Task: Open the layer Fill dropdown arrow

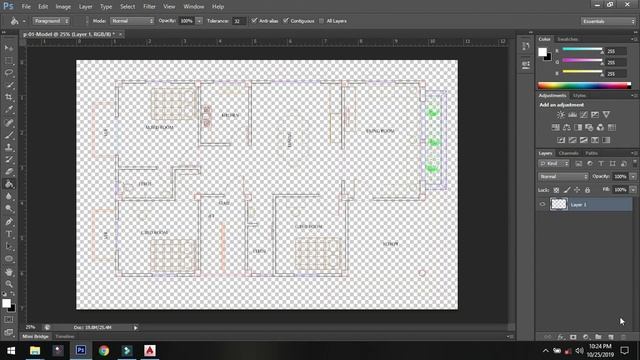Action: coord(633,190)
